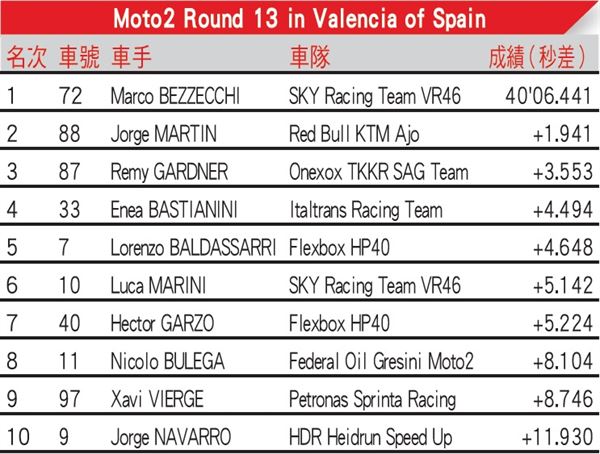This screenshot has height=454, width=600.
Task: Click the winning time 40'06.441
Action: tap(548, 96)
